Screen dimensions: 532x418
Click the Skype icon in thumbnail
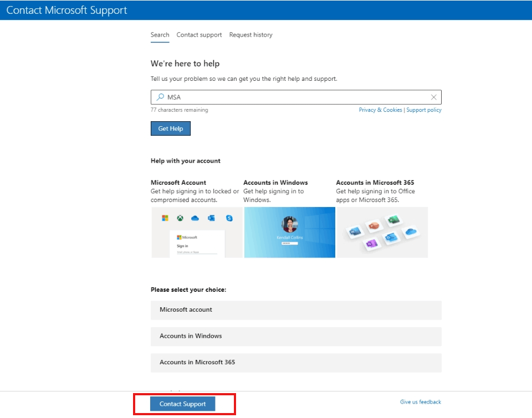click(x=229, y=218)
